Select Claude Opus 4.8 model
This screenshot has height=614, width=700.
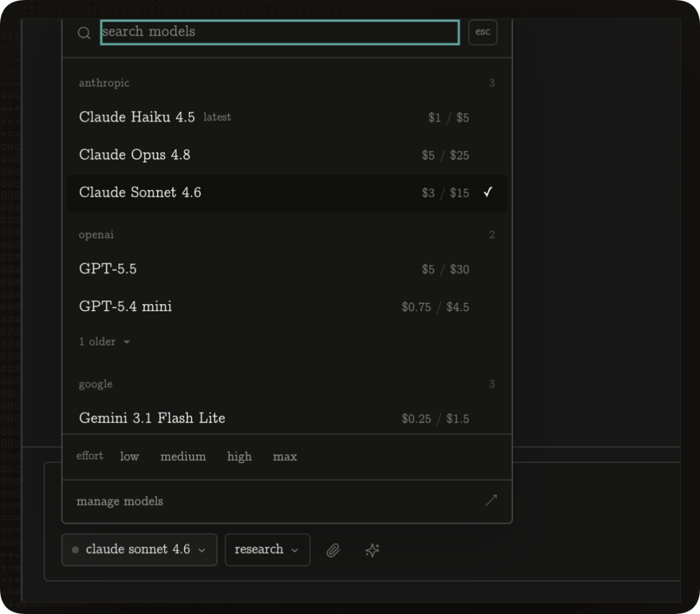tap(286, 155)
